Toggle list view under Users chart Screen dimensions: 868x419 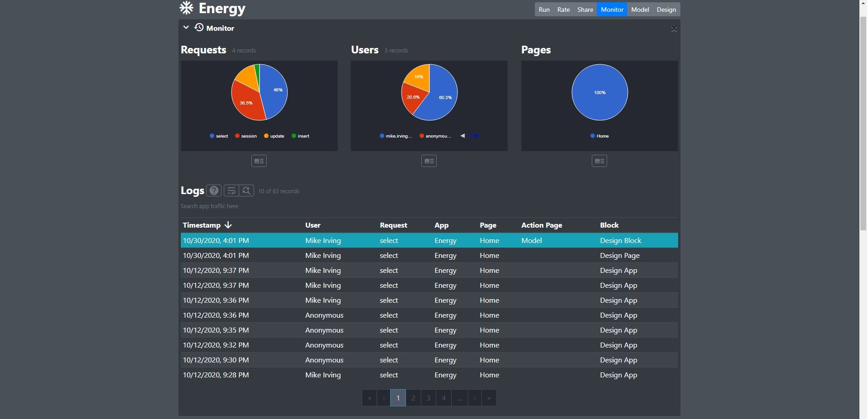pos(429,161)
